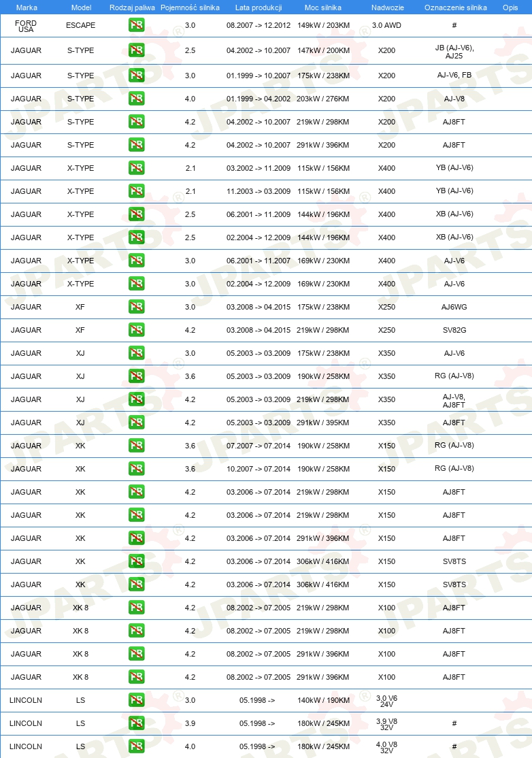Select the AJ-V8, AJ8FT engine code
Screen dimensions: 532x758
coord(454,401)
